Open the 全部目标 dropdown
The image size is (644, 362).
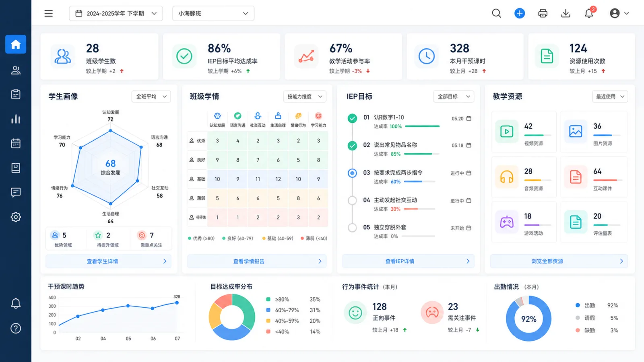[x=454, y=97]
